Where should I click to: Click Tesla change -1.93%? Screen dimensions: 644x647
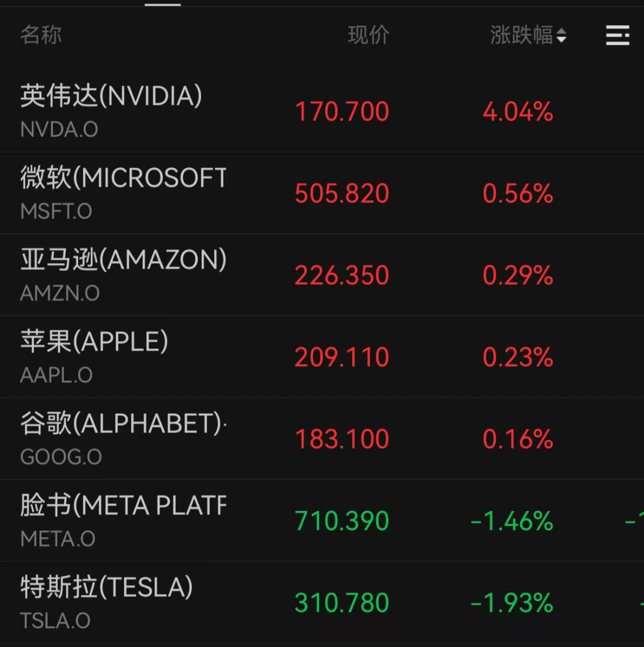click(x=512, y=603)
